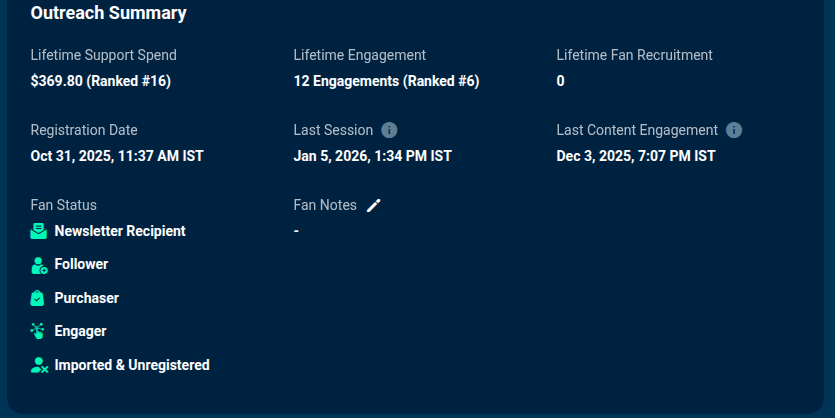Click the Fan Notes pencil edit icon

click(374, 206)
